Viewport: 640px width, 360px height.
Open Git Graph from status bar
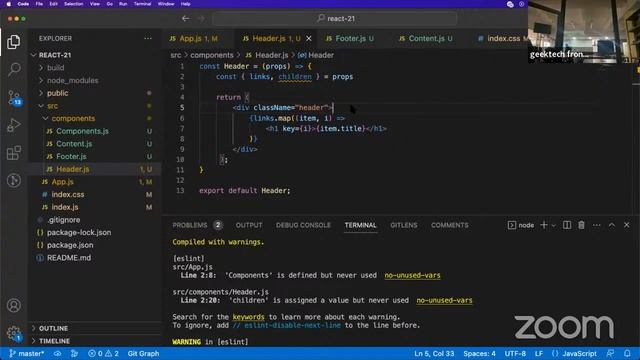pos(143,353)
